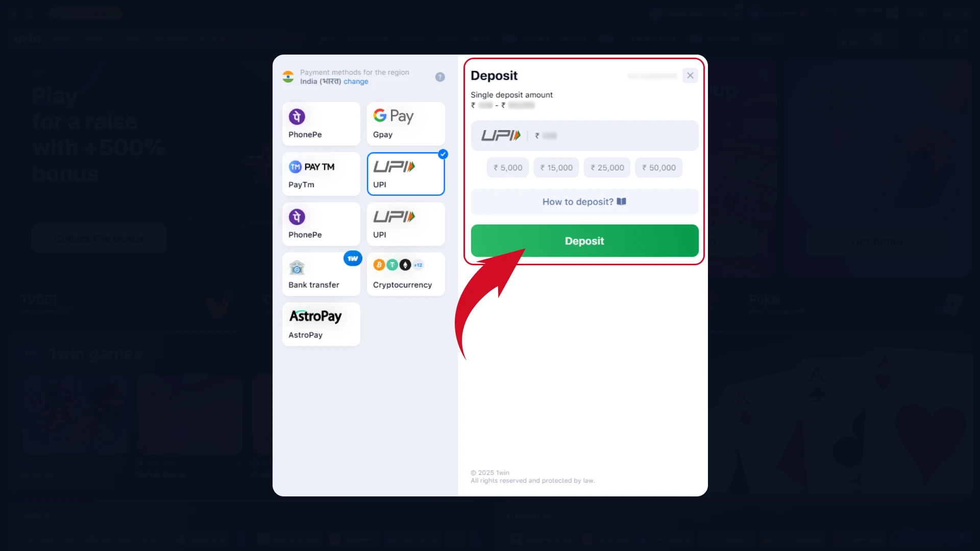
Task: Pick the ₹ 15,000 preset amount
Action: click(x=556, y=167)
